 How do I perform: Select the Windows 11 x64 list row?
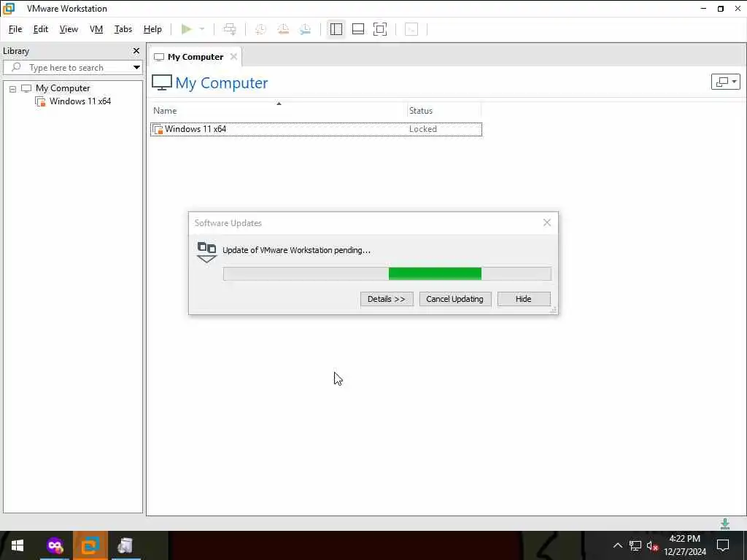click(x=316, y=129)
